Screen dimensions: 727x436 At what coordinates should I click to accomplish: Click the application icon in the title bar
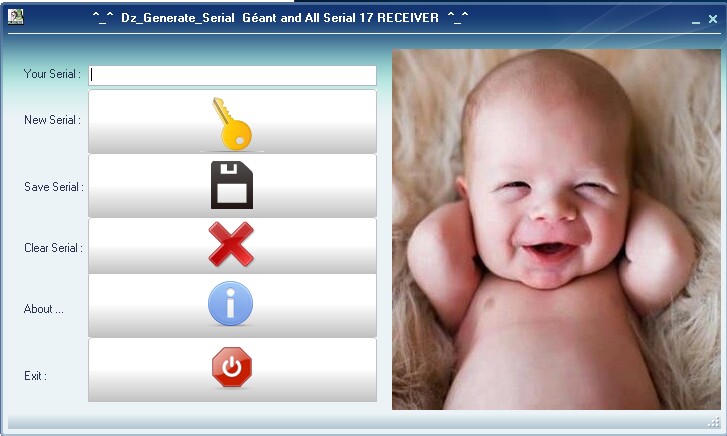16,17
